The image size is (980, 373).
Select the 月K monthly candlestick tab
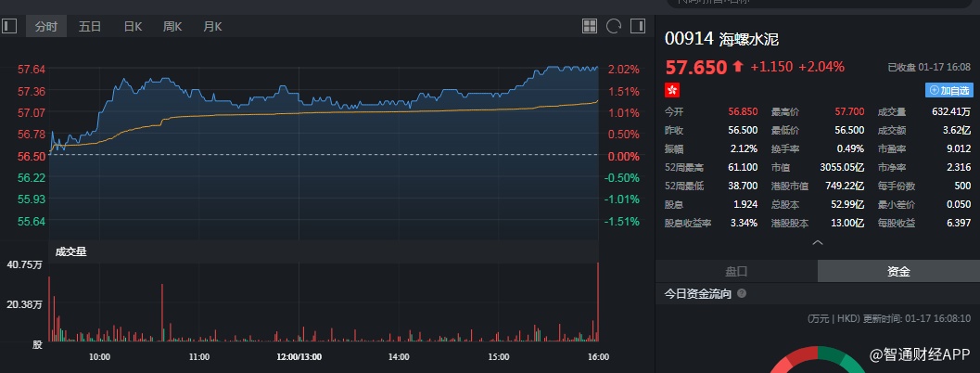click(212, 27)
